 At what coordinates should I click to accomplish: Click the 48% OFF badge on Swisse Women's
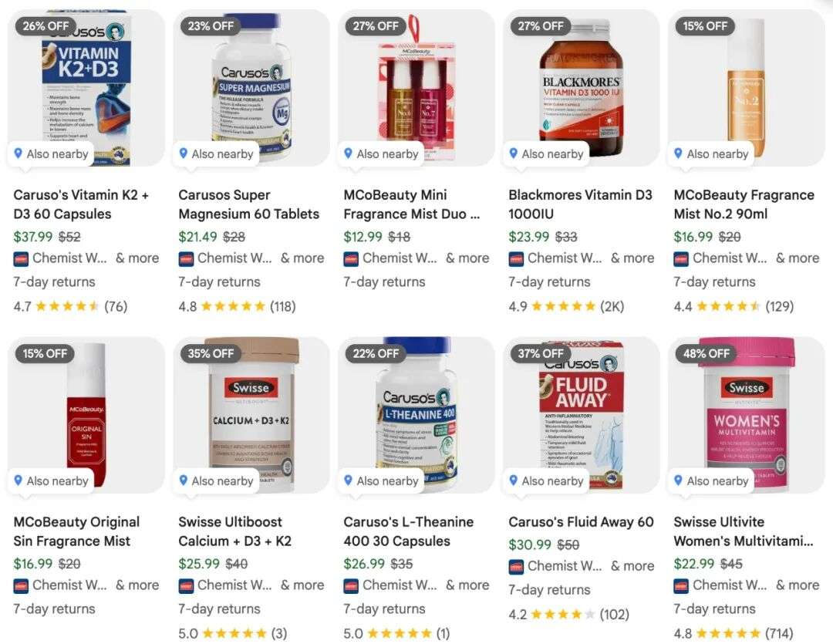click(706, 353)
